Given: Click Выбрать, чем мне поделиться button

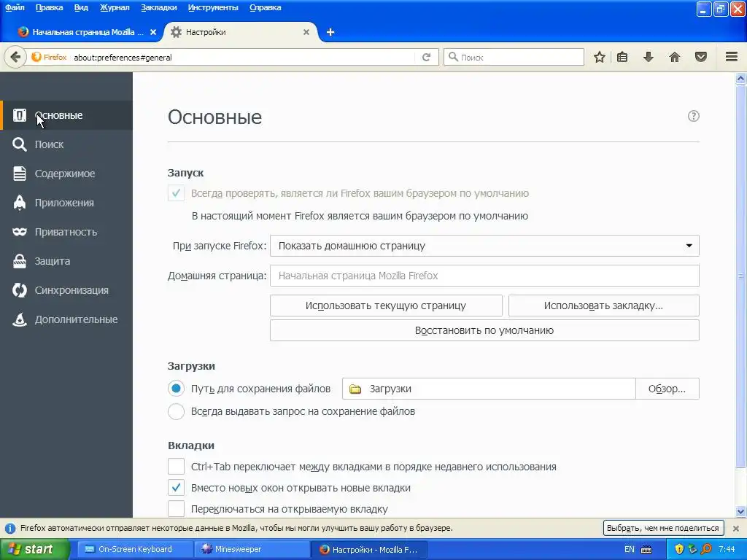Looking at the screenshot, I should [663, 528].
